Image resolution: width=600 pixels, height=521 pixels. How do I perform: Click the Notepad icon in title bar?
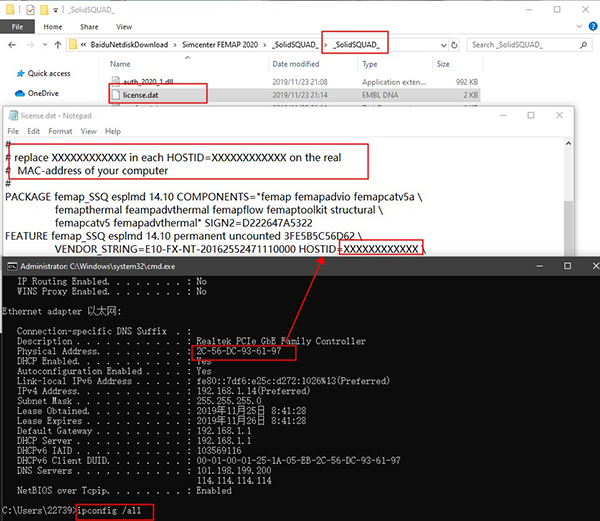click(x=11, y=116)
